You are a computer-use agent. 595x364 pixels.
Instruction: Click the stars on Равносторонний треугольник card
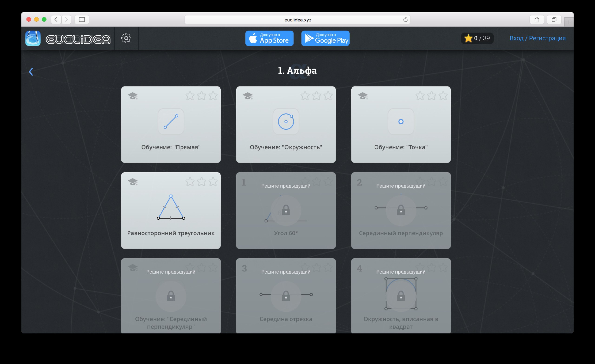tap(201, 182)
